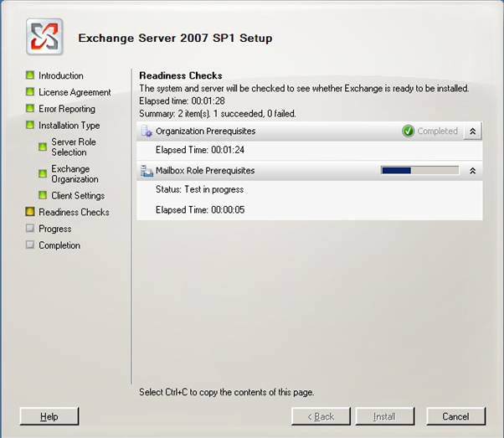Select the License Agreement step
Screen dimensions: 504x438
[x=75, y=92]
